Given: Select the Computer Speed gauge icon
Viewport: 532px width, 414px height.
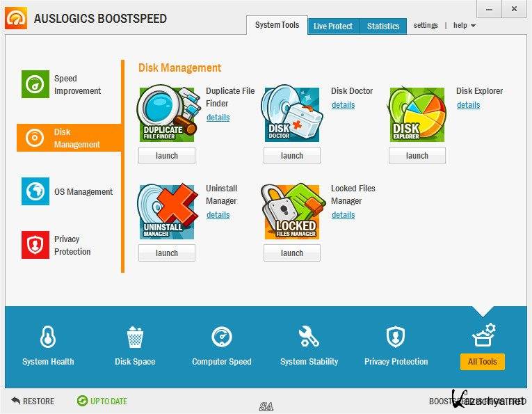Looking at the screenshot, I should 222,337.
